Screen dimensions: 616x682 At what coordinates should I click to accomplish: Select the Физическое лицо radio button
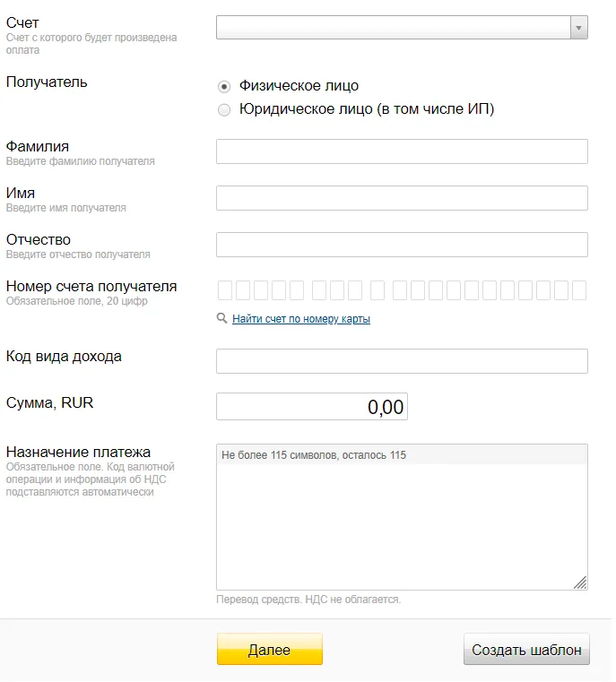click(224, 87)
